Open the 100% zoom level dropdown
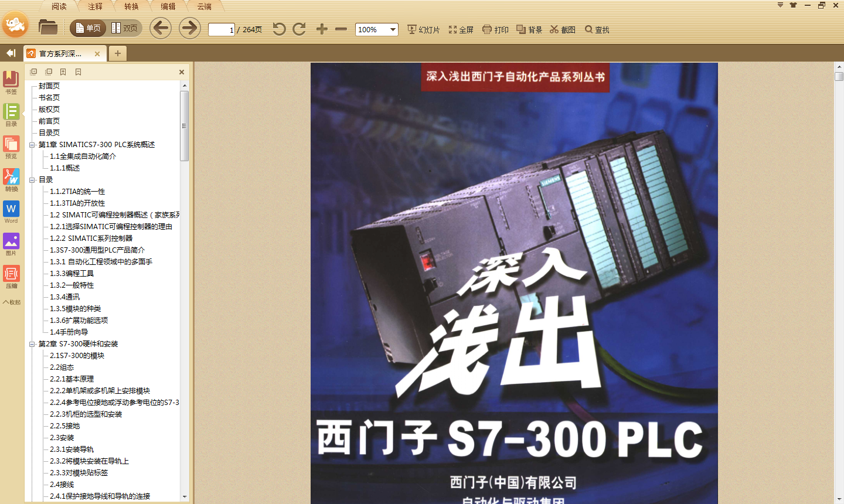The width and height of the screenshot is (844, 504). 393,29
